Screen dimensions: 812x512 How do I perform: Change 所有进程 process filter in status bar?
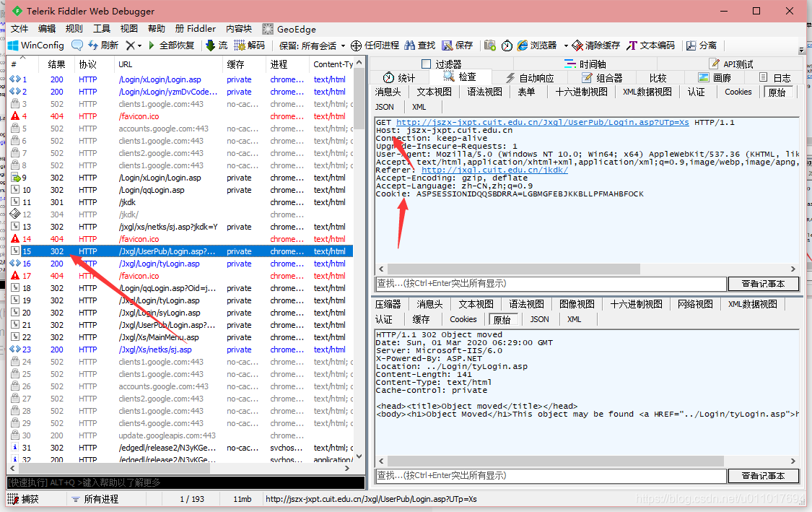(95, 499)
